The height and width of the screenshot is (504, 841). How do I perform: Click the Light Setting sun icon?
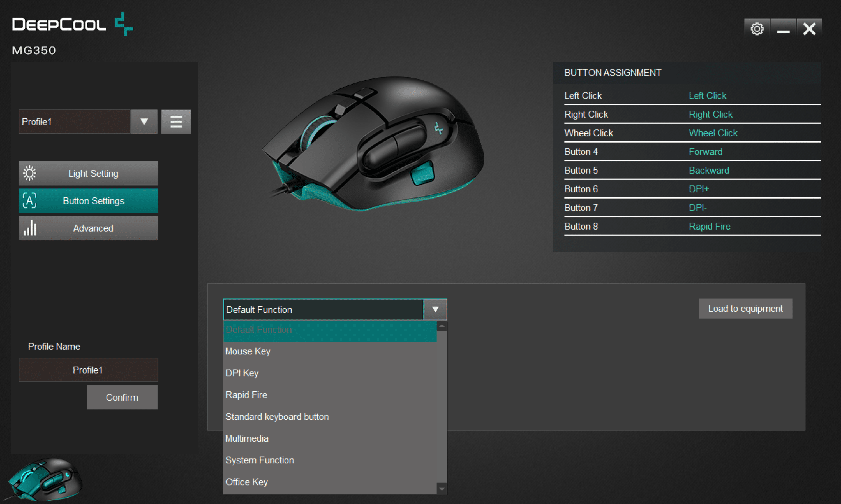point(29,173)
